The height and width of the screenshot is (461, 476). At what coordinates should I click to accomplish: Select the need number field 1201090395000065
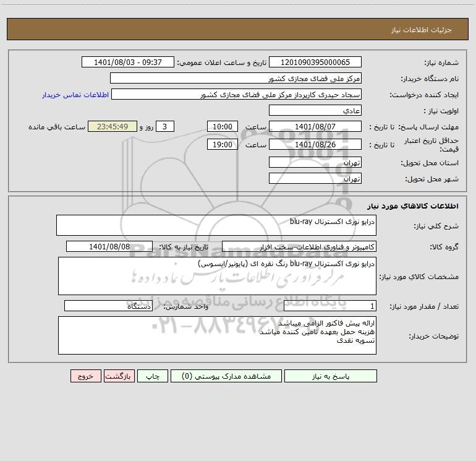click(x=315, y=62)
